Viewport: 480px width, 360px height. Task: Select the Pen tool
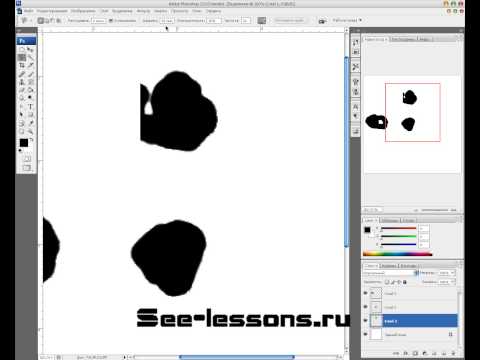[x=22, y=107]
